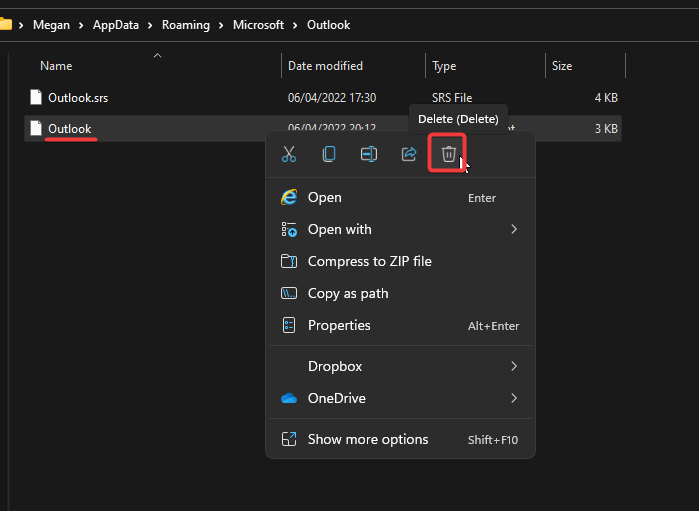Select the Outlook file name
Image resolution: width=699 pixels, height=511 pixels.
pyautogui.click(x=70, y=129)
